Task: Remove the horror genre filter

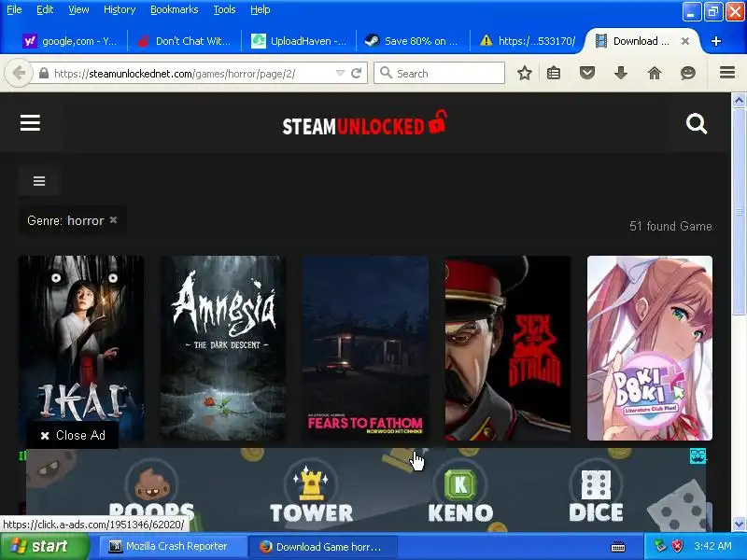Action: click(113, 220)
